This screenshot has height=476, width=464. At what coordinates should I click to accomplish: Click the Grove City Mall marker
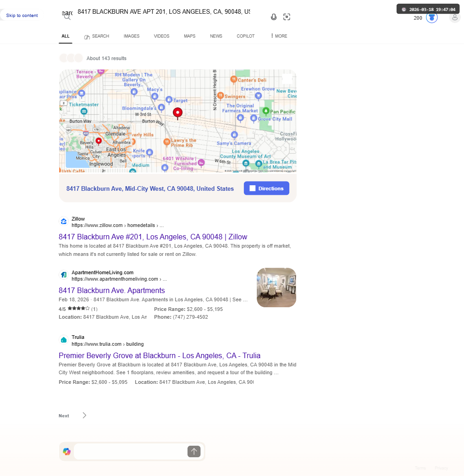pos(254,118)
